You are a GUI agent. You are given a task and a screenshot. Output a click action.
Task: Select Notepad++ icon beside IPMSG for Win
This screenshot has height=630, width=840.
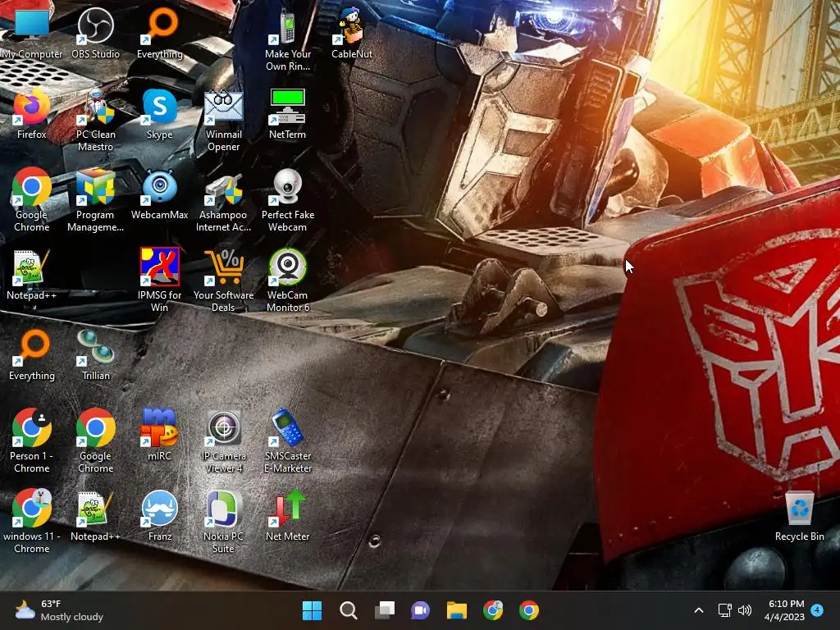31,274
